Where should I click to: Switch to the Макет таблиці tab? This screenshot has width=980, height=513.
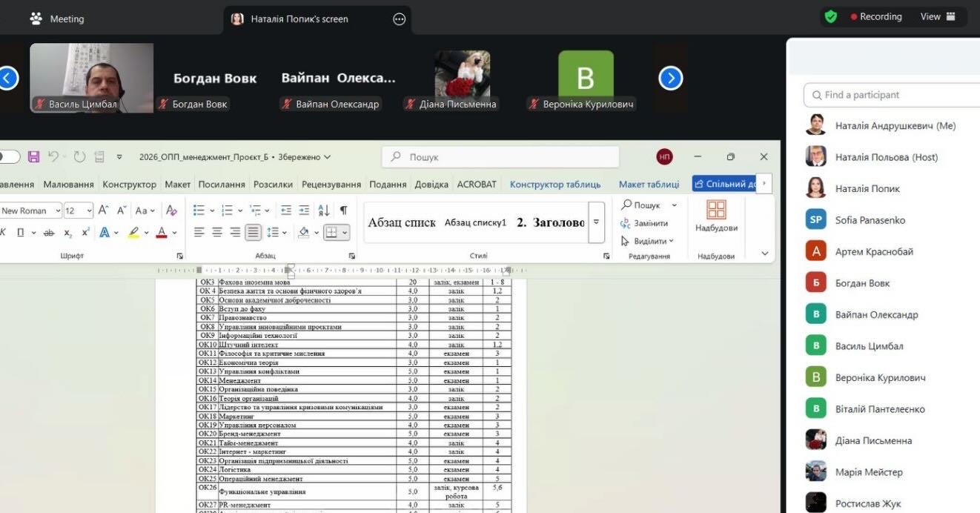click(649, 184)
